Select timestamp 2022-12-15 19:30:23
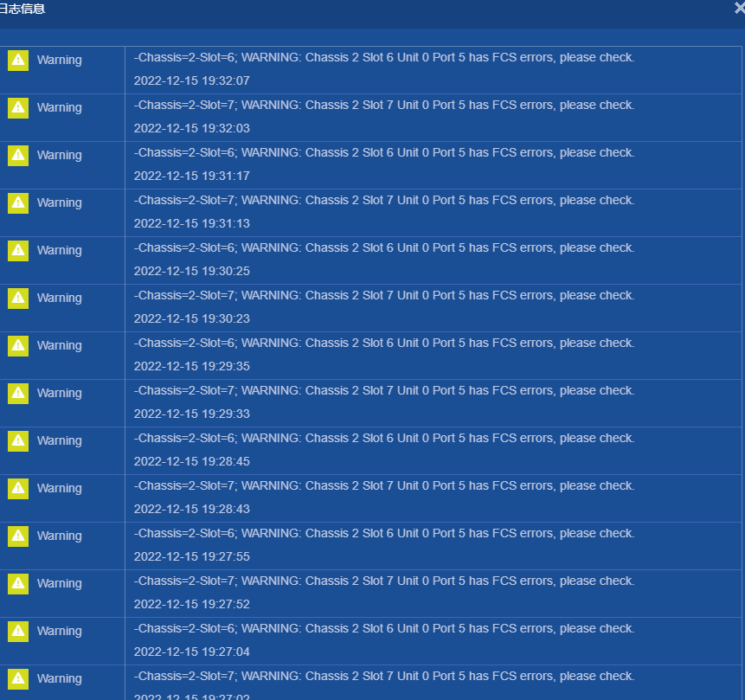Viewport: 745px width, 700px height. 191,318
